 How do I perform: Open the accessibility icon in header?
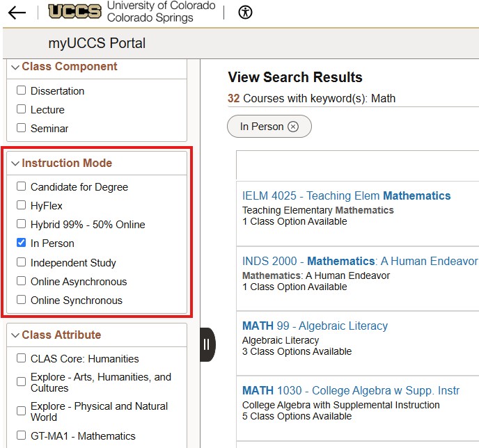tap(245, 13)
